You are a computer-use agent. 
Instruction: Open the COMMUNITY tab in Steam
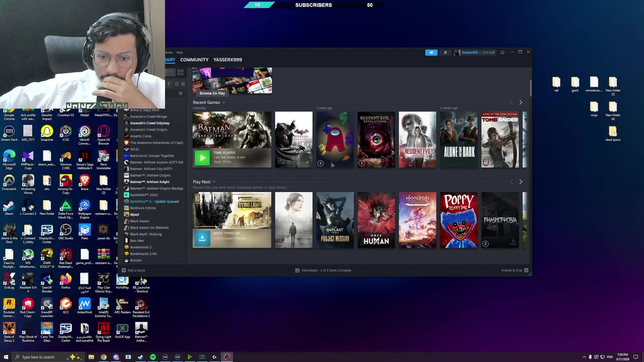[x=194, y=60]
